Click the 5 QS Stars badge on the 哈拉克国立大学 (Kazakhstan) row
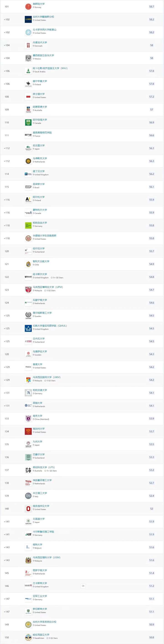The image size is (164, 644). click(x=52, y=638)
